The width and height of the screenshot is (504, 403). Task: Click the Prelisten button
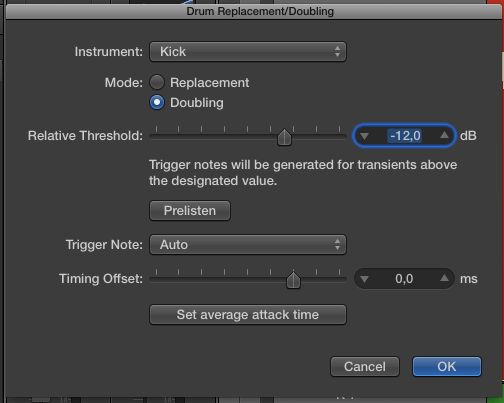(190, 211)
